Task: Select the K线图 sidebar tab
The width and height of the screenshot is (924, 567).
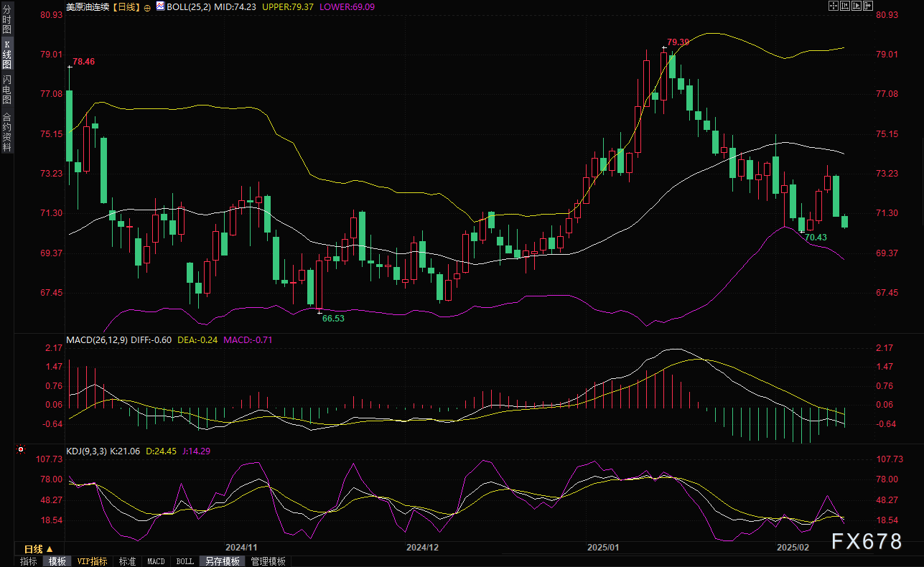Action: [6, 55]
